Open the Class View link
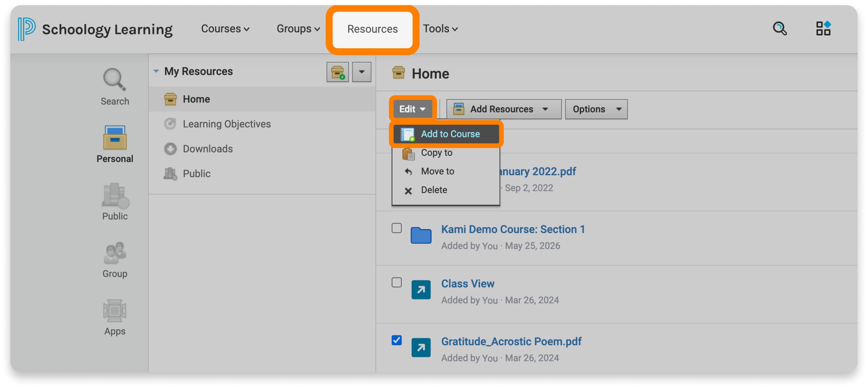Image resolution: width=868 pixels, height=388 pixels. (468, 283)
